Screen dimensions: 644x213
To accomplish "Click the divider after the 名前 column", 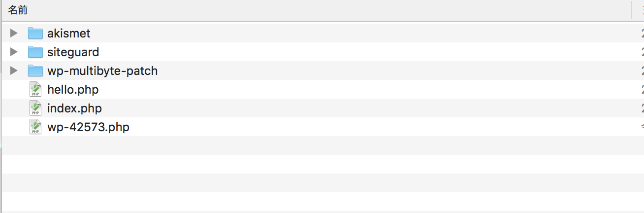I will (x=632, y=10).
